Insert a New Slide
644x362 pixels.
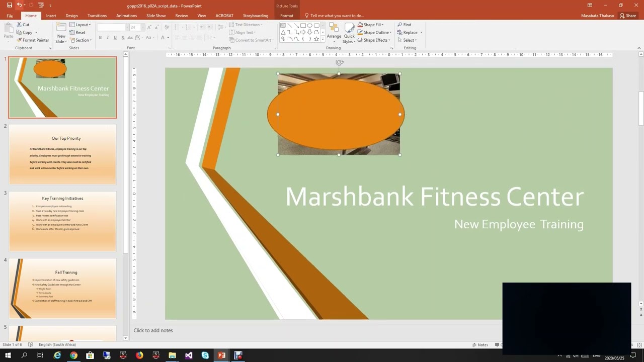click(x=61, y=33)
